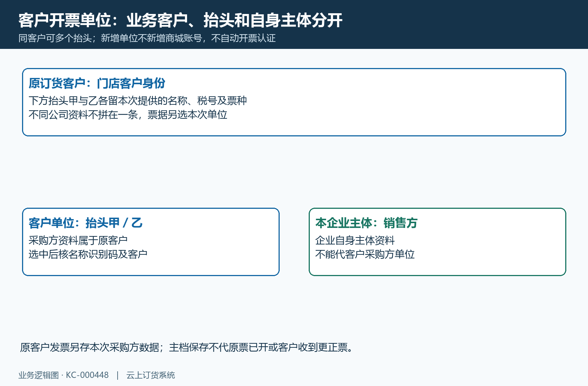588x386 pixels.
Task: Select the footer label "业务逻辑图 · KC-000448"
Action: coord(64,375)
